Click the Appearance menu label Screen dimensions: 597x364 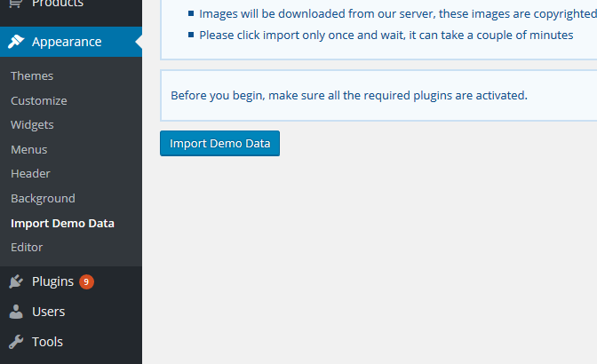tap(67, 42)
